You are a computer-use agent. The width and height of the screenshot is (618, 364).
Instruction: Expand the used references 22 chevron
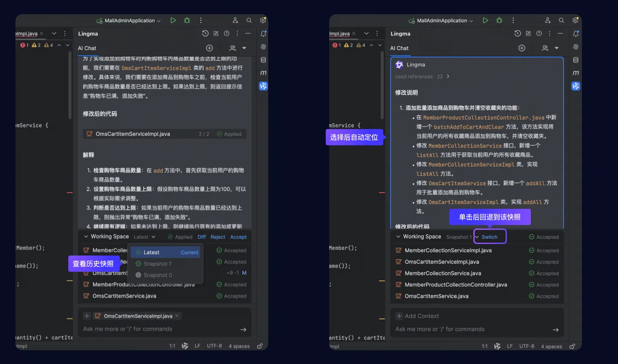448,76
